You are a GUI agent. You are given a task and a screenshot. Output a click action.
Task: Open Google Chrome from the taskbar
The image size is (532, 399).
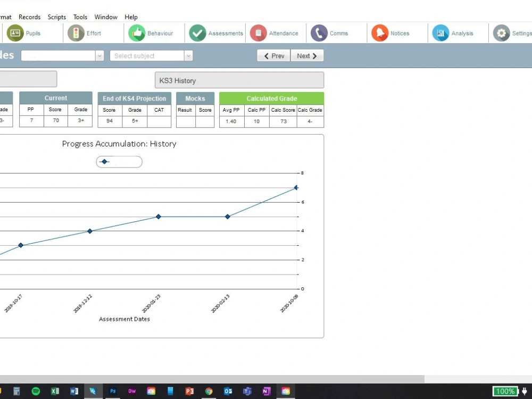(x=209, y=391)
